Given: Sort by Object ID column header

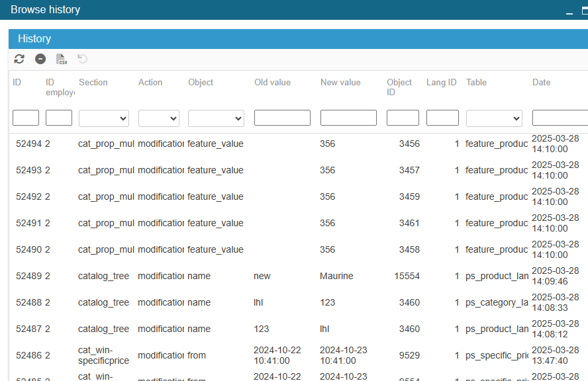Looking at the screenshot, I should (399, 87).
